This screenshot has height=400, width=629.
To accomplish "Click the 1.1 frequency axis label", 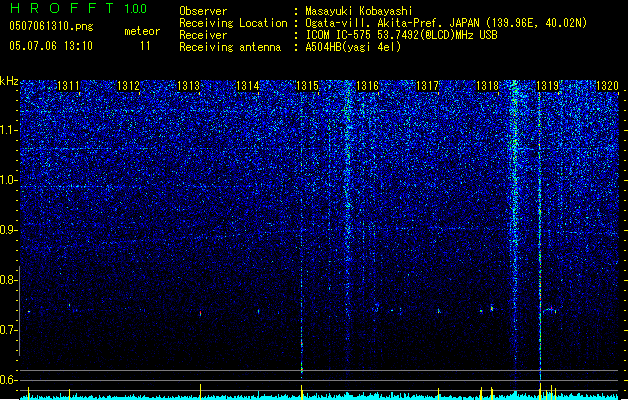I will tap(9, 130).
